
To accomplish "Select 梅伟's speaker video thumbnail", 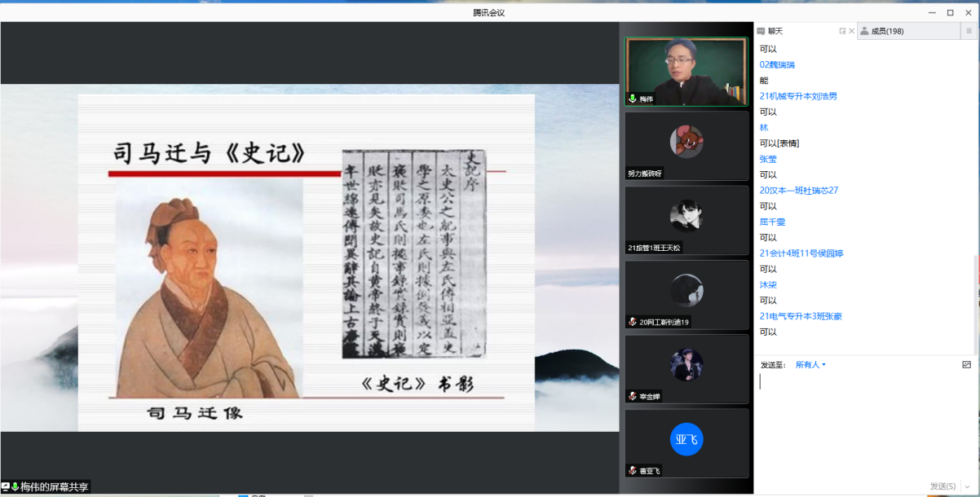I will pyautogui.click(x=686, y=72).
